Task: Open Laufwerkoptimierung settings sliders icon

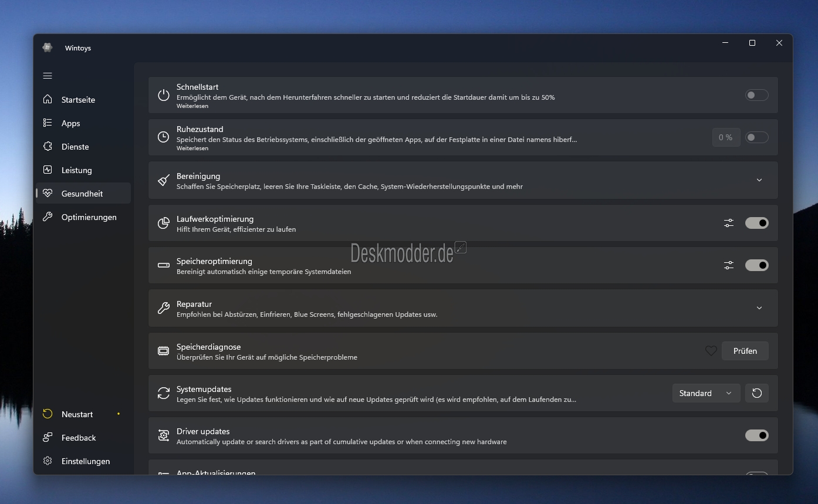Action: tap(728, 223)
